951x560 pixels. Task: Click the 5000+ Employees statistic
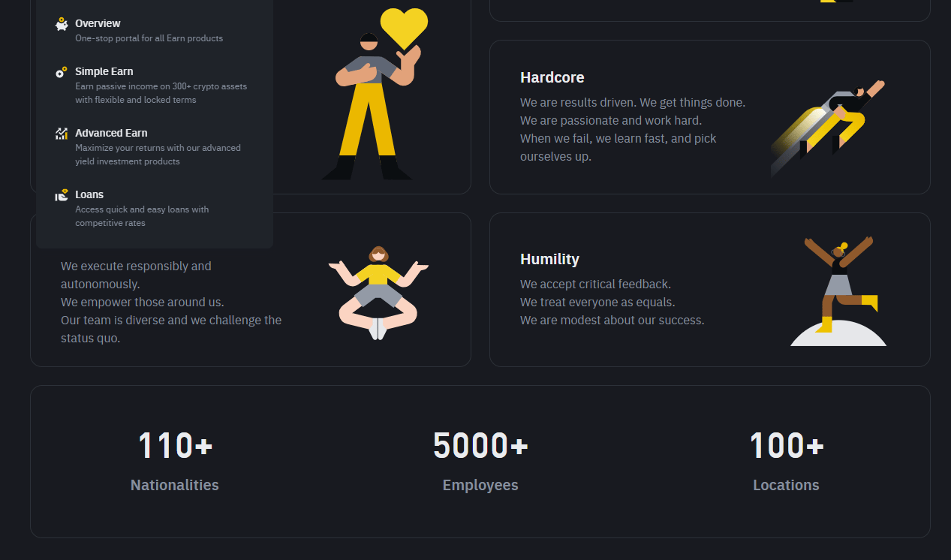pos(480,461)
